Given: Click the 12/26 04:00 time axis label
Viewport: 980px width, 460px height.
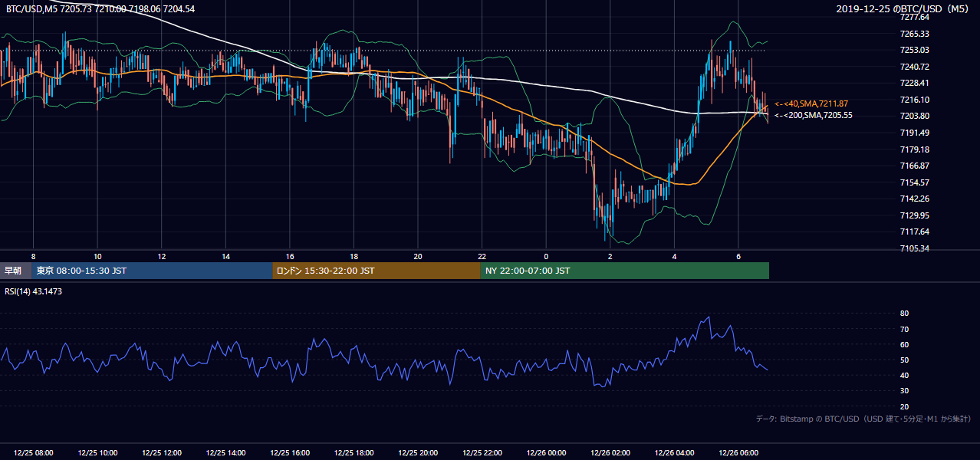Looking at the screenshot, I should 675,453.
